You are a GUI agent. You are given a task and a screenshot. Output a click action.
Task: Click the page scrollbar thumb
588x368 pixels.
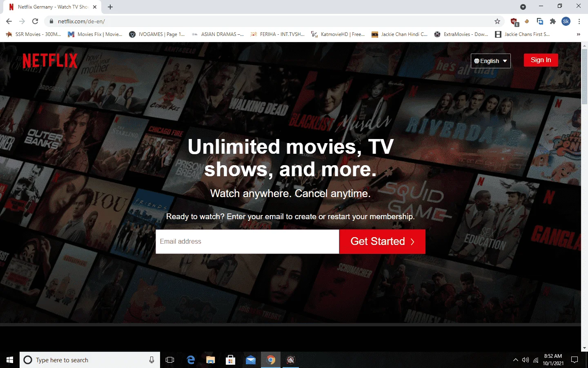click(584, 76)
